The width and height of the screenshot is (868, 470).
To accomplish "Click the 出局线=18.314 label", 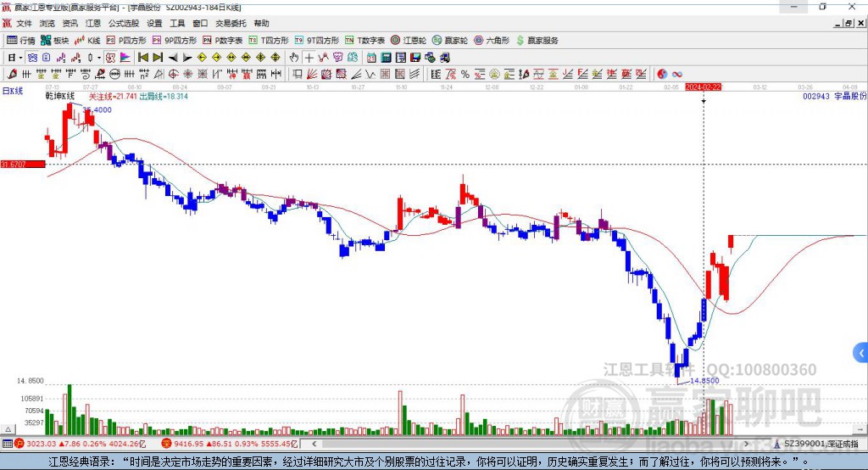I will tap(164, 97).
